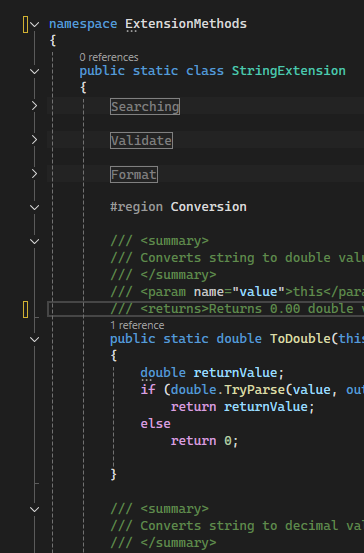This screenshot has width=364, height=553.
Task: Click the yellow change marker beside namespace
Action: 25,25
